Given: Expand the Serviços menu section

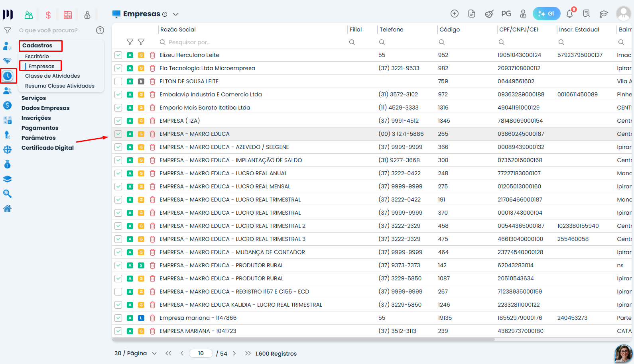Looking at the screenshot, I should [x=33, y=98].
